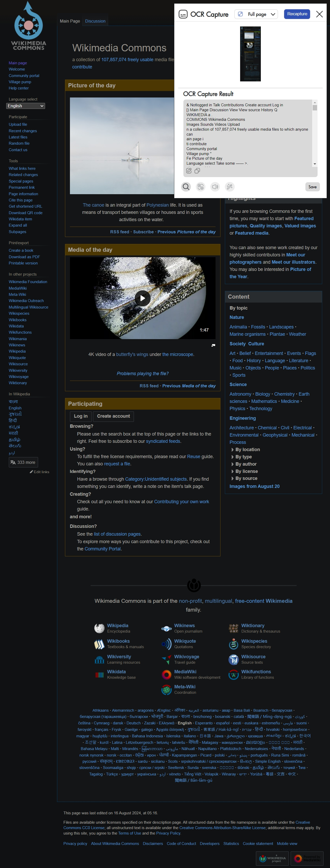Click the Create account button

pyautogui.click(x=113, y=416)
